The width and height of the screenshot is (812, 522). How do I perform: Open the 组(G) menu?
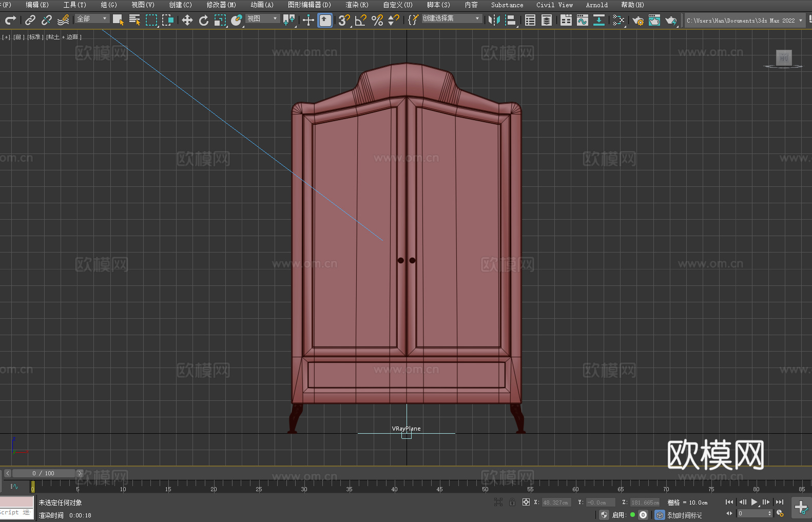(x=109, y=5)
